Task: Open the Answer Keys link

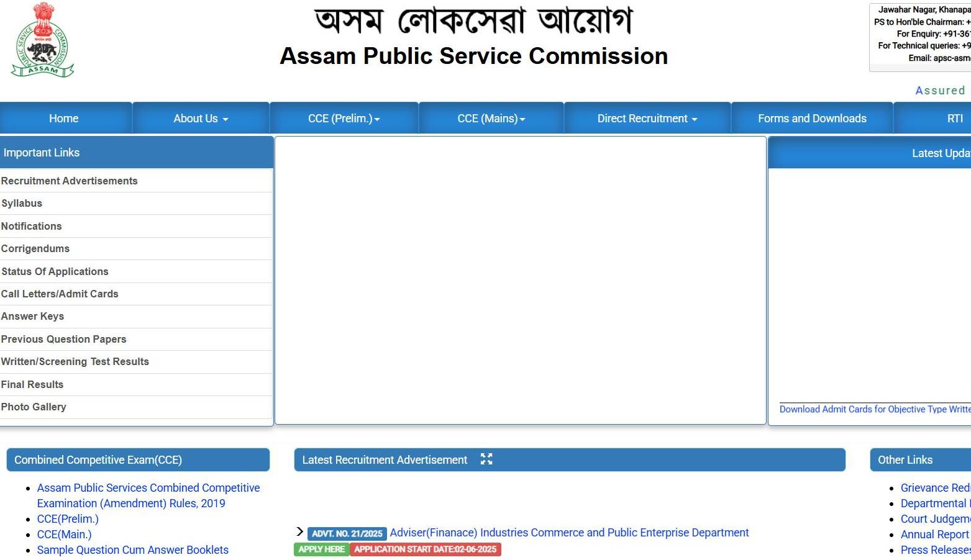Action: tap(32, 316)
